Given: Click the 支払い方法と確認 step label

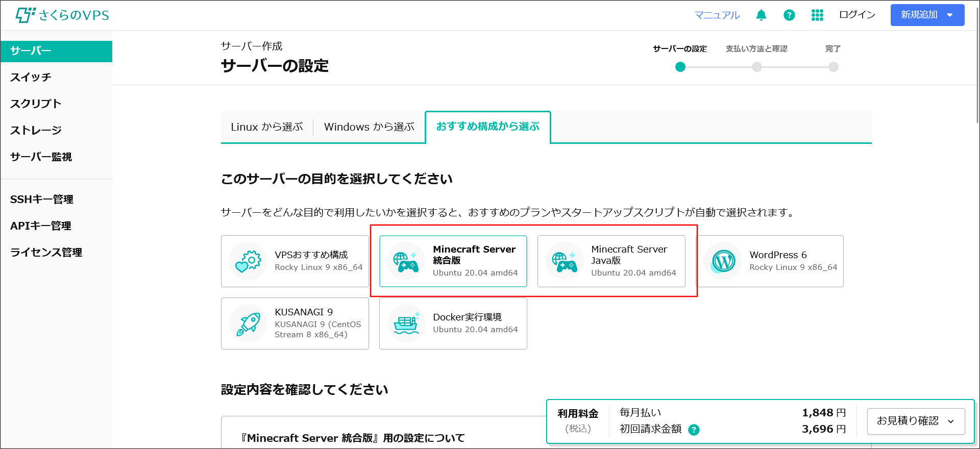Looking at the screenshot, I should click(x=756, y=48).
